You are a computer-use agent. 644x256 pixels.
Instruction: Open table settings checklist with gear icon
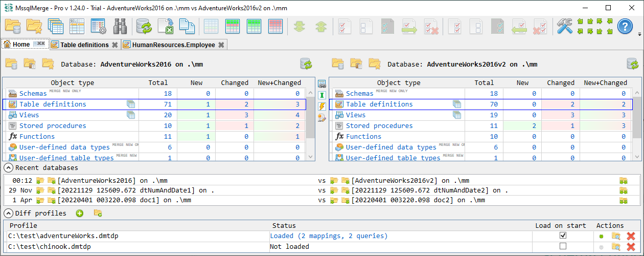[98, 26]
